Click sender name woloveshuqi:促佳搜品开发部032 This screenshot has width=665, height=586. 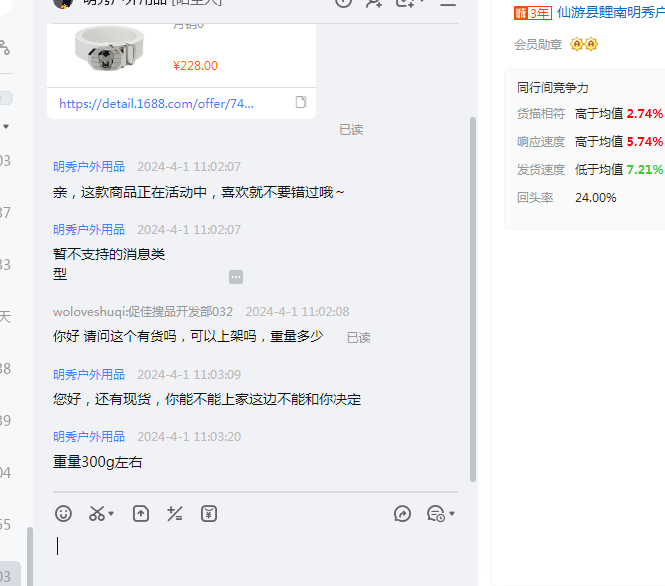[x=143, y=312]
